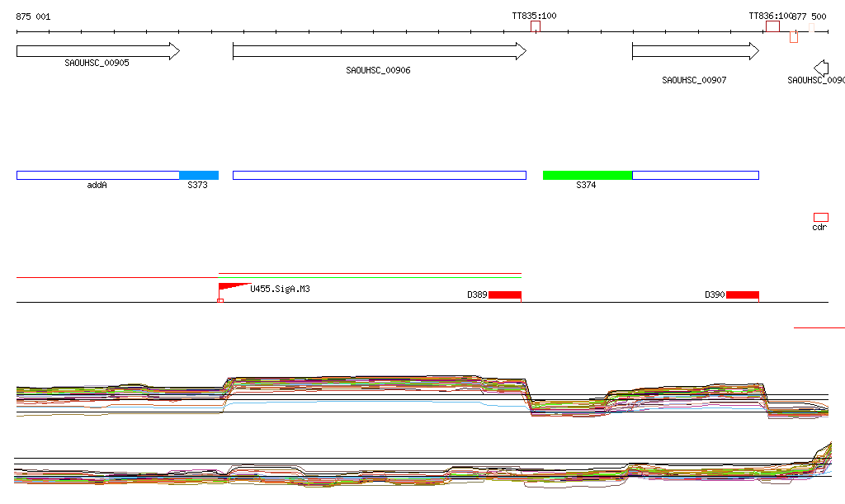Click the small red square at the promoter flag base
The height and width of the screenshot is (504, 845).
pyautogui.click(x=220, y=301)
